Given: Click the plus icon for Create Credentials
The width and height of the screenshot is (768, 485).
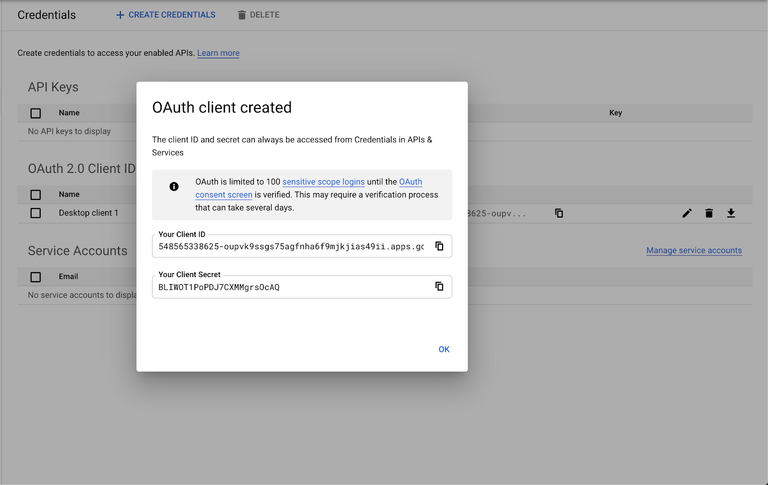Looking at the screenshot, I should click(x=120, y=15).
